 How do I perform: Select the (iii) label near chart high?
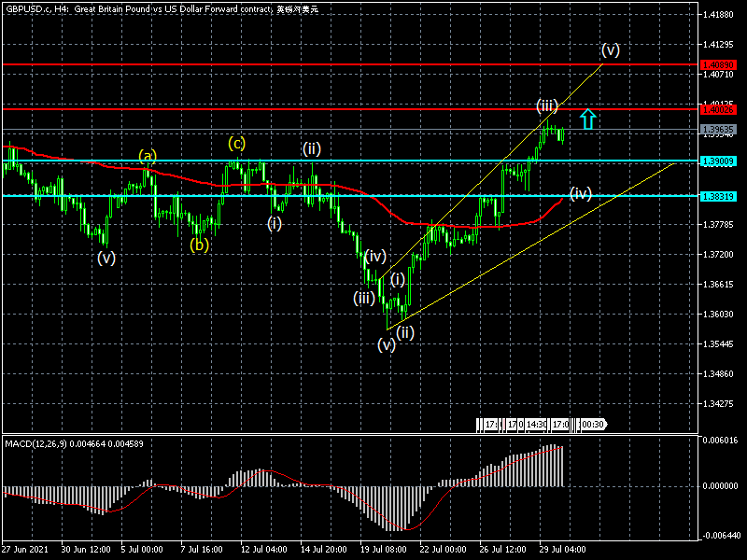point(547,105)
